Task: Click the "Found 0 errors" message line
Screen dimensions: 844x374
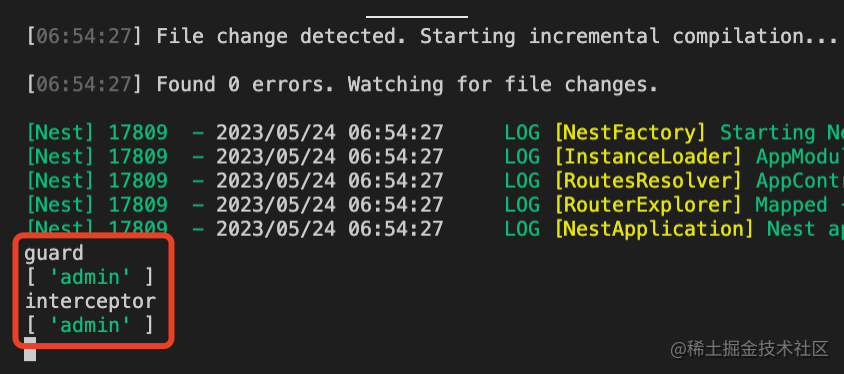Action: [x=342, y=84]
